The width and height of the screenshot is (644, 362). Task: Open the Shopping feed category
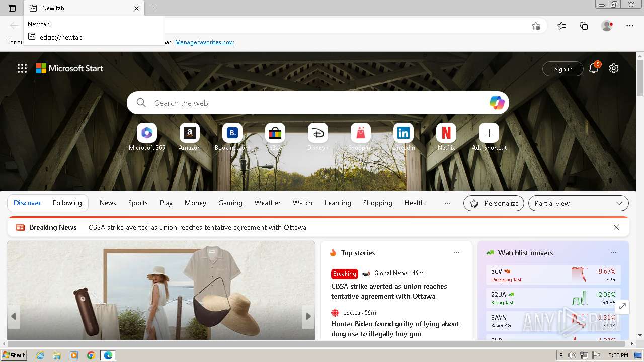(x=378, y=203)
